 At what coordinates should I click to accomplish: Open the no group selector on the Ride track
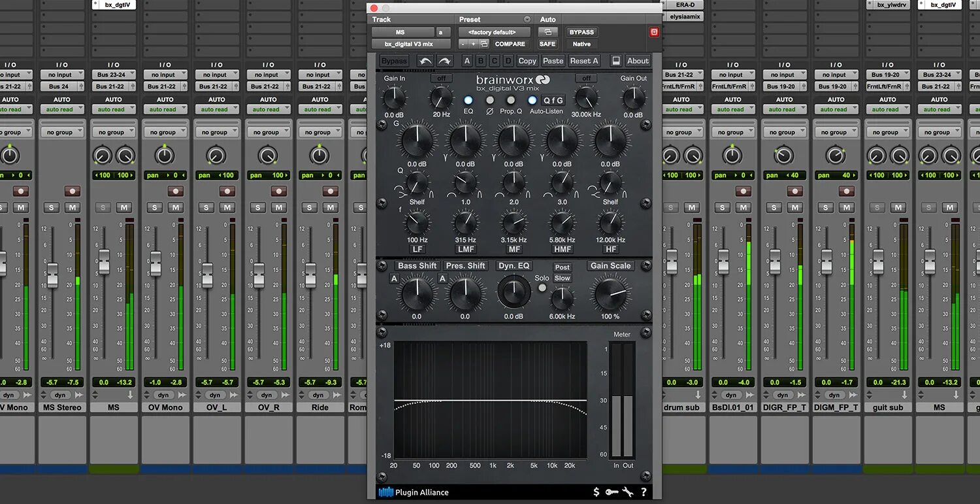tap(320, 131)
